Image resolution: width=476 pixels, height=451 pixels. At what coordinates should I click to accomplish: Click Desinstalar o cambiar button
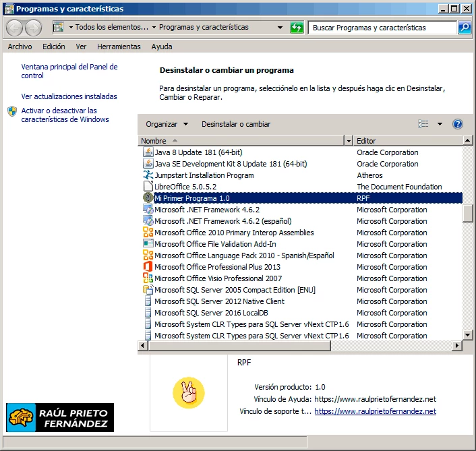[x=236, y=124]
